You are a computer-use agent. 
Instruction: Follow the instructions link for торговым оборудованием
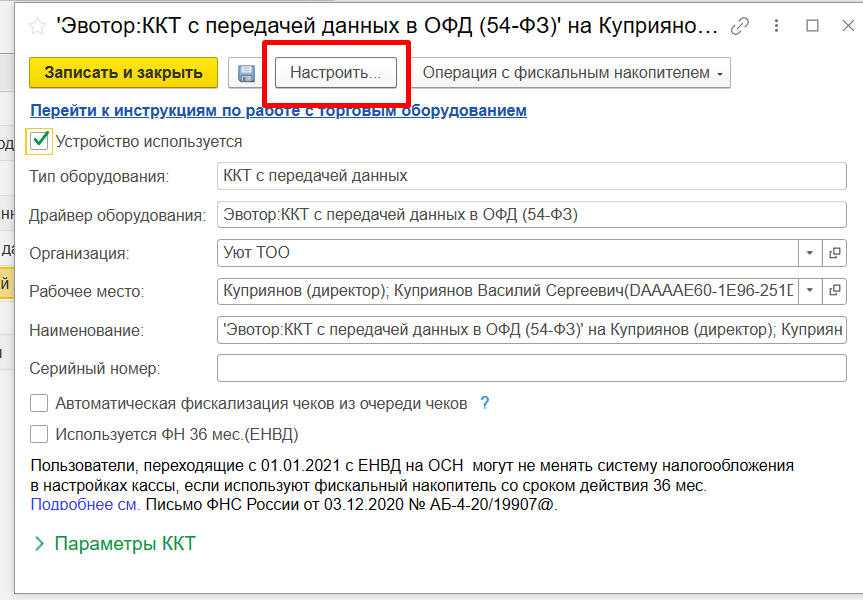point(278,111)
